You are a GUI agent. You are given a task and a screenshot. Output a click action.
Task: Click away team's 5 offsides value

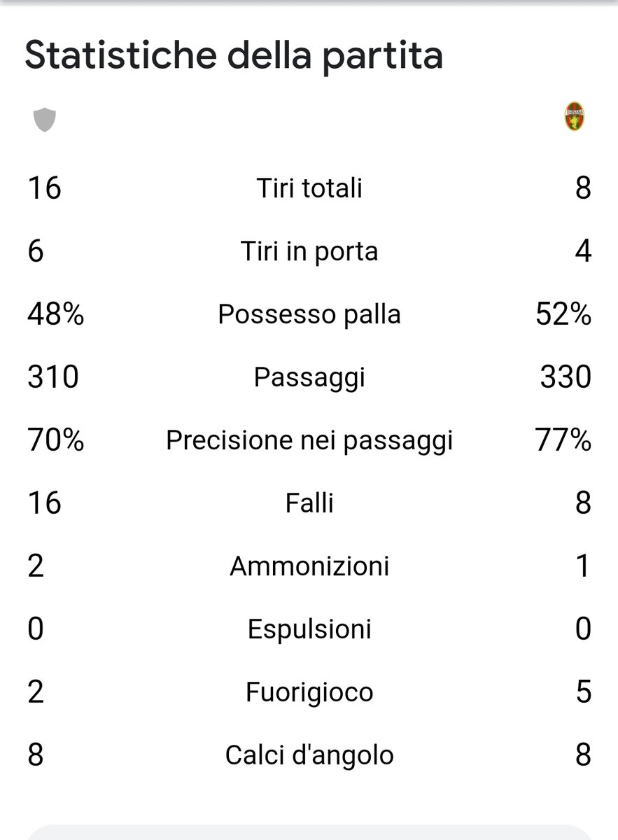(583, 692)
